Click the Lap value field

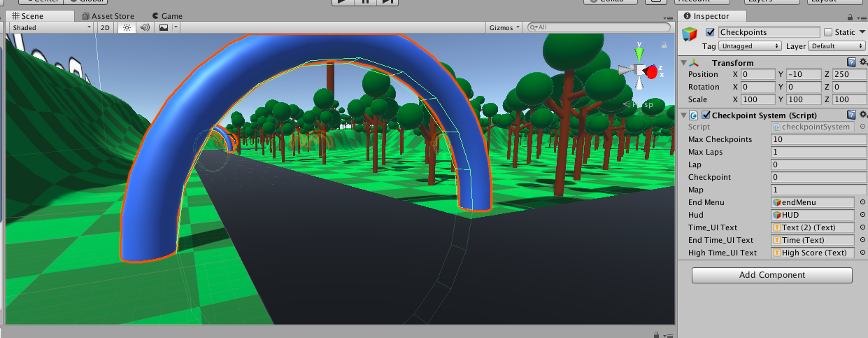[819, 164]
